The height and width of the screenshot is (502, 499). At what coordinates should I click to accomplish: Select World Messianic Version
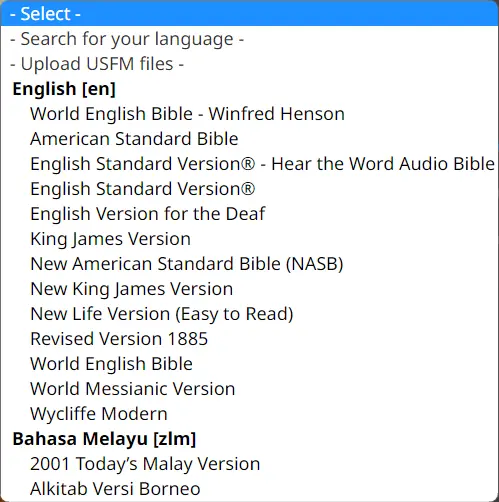[249, 389]
